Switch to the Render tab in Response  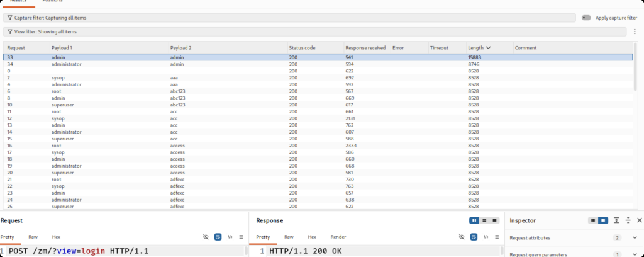pos(338,237)
